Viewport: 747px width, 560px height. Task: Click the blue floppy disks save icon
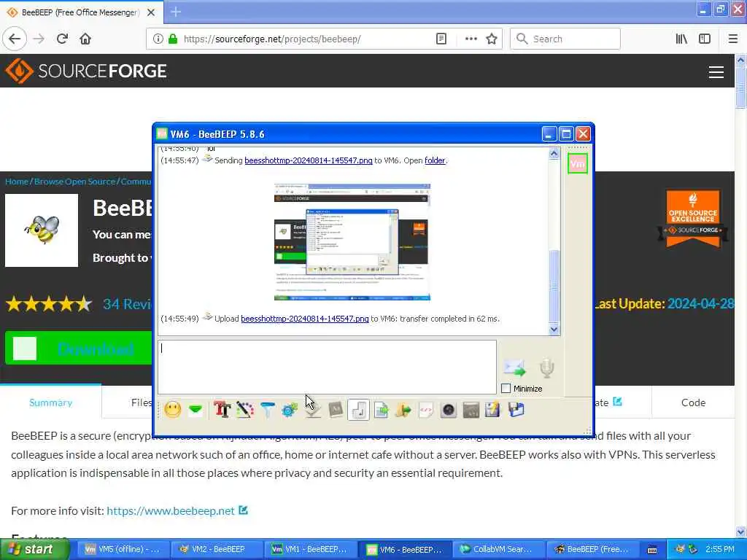point(516,410)
